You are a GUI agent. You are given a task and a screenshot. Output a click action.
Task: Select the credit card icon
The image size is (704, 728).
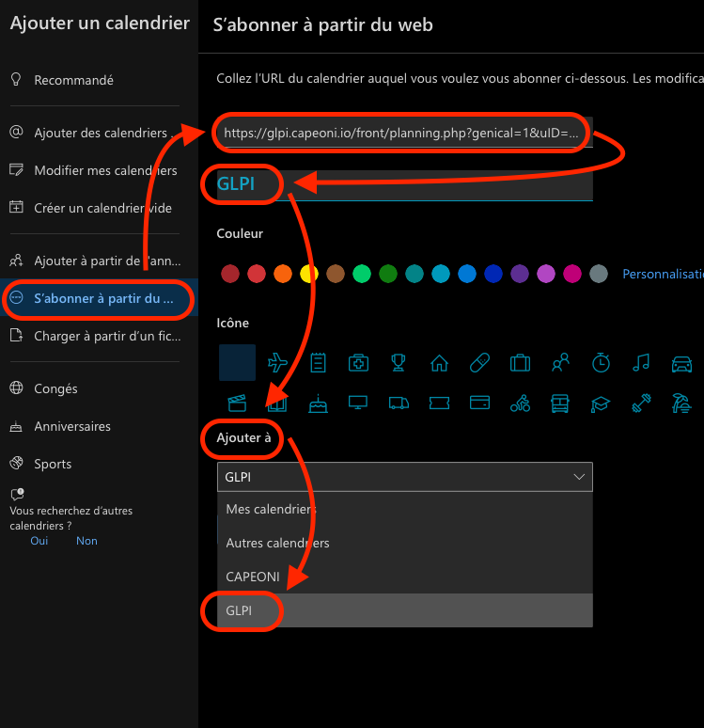(479, 403)
